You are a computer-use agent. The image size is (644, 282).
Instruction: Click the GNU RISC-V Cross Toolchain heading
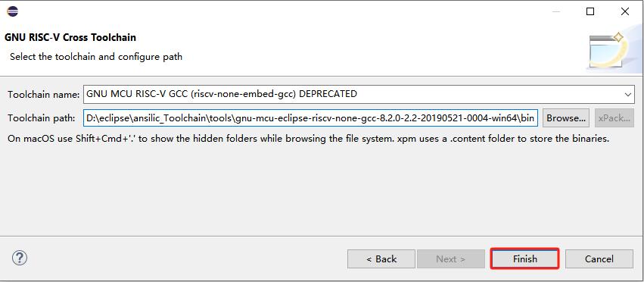(x=70, y=37)
